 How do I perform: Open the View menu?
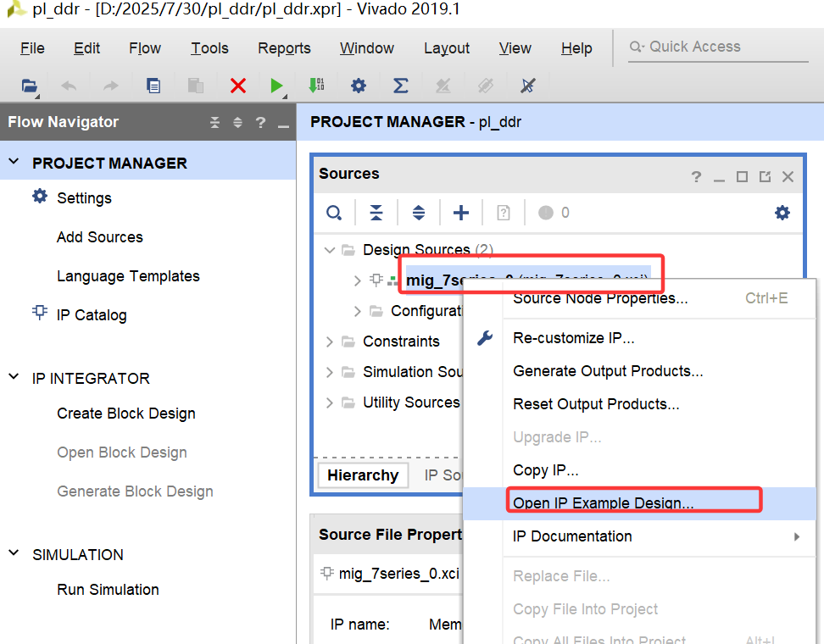click(x=515, y=48)
